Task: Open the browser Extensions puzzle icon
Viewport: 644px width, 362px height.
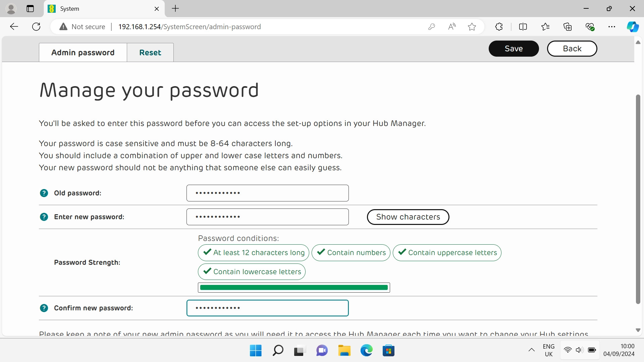Action: (499, 27)
